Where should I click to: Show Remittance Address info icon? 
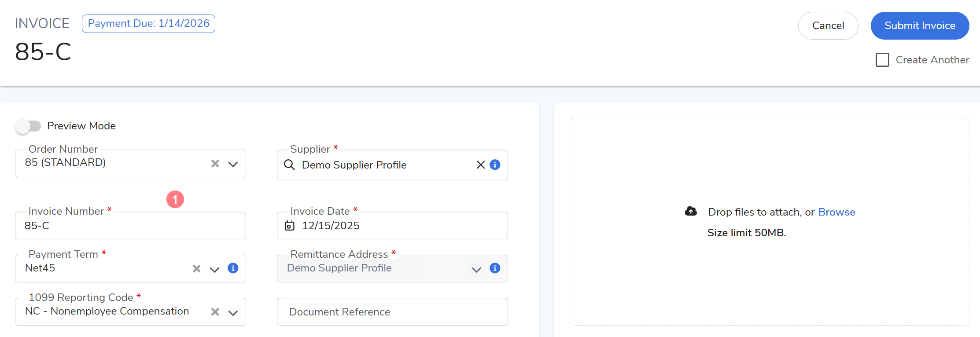point(495,268)
